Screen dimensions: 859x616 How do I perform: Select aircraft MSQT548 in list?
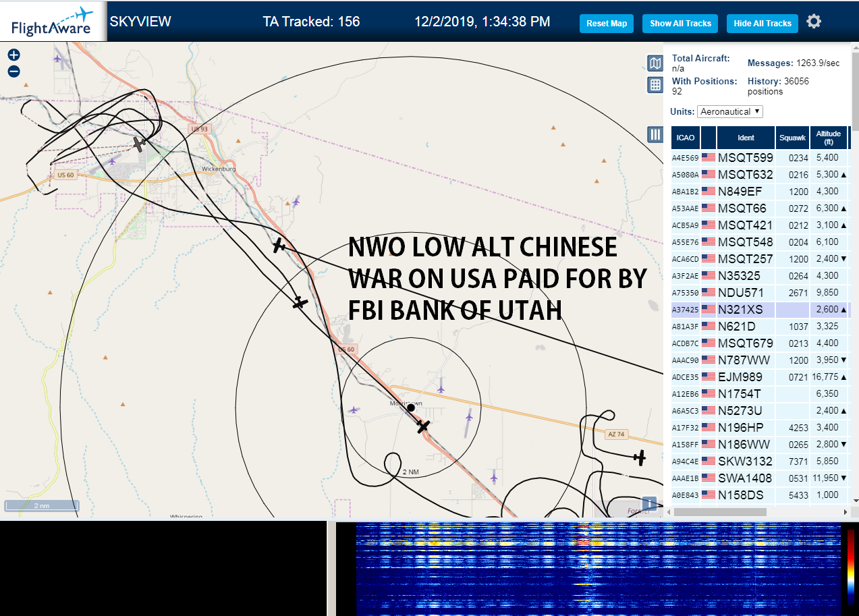click(745, 242)
